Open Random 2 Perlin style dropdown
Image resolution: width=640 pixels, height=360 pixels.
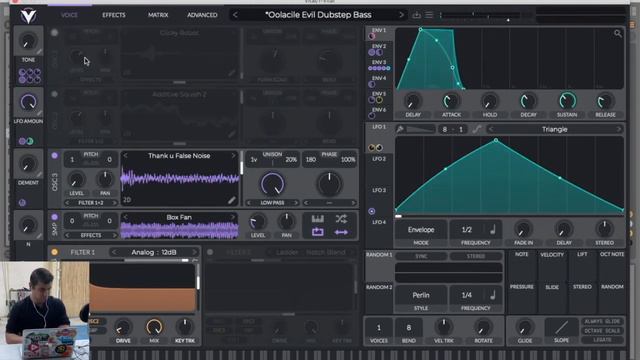[x=421, y=295]
